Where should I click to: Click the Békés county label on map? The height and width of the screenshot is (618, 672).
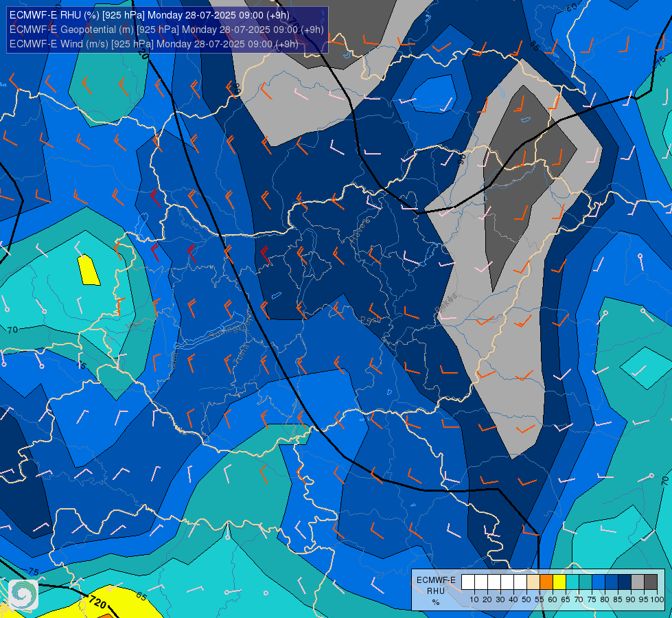tap(446, 303)
